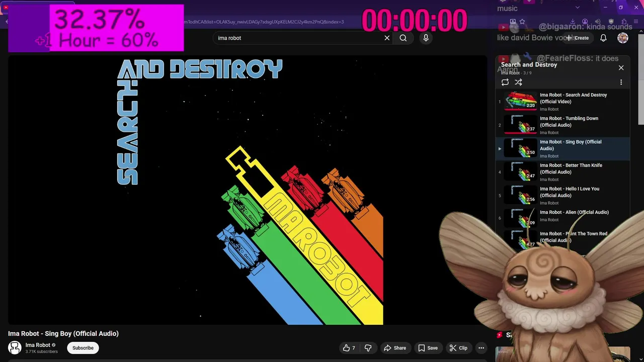Like the video with thumbs up
Image resolution: width=644 pixels, height=362 pixels.
(x=349, y=348)
